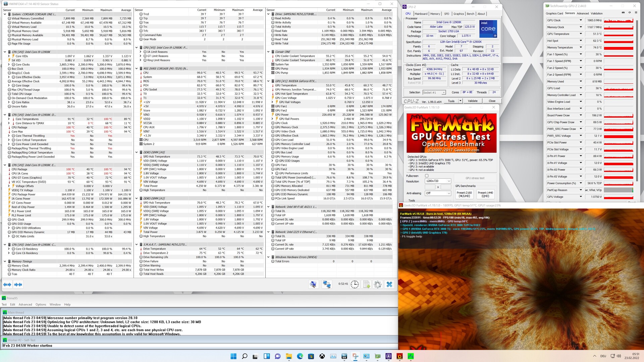This screenshot has height=362, width=644.
Task: Open taskbar Search magnifier
Action: (245, 356)
